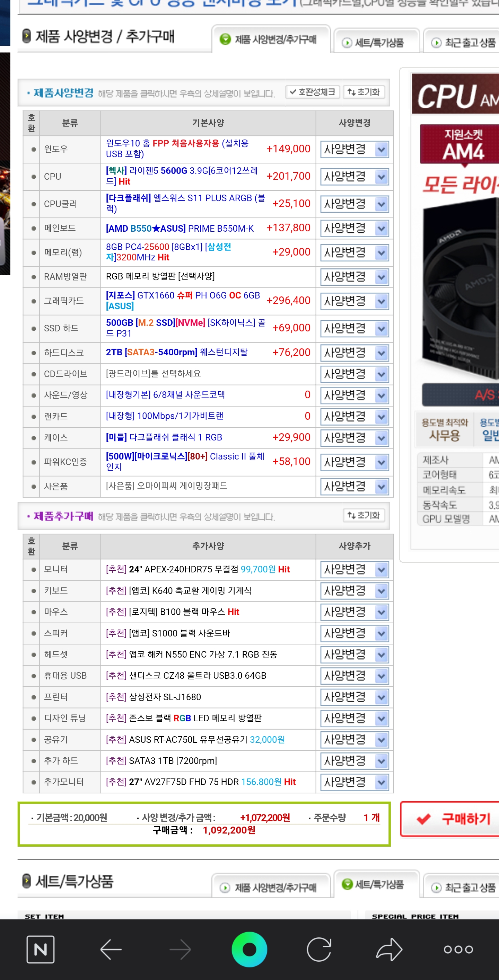Click the 24" APEX-240HDR75 monitor link
Viewport: 499px width, 980px height.
click(198, 569)
